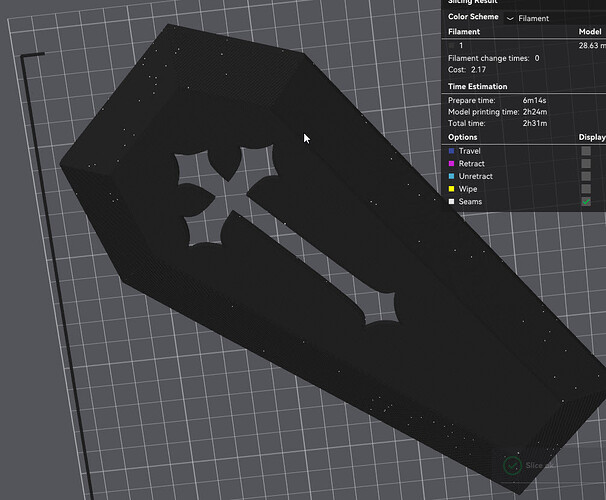The image size is (606, 500).
Task: Click the Model column header
Action: [590, 32]
